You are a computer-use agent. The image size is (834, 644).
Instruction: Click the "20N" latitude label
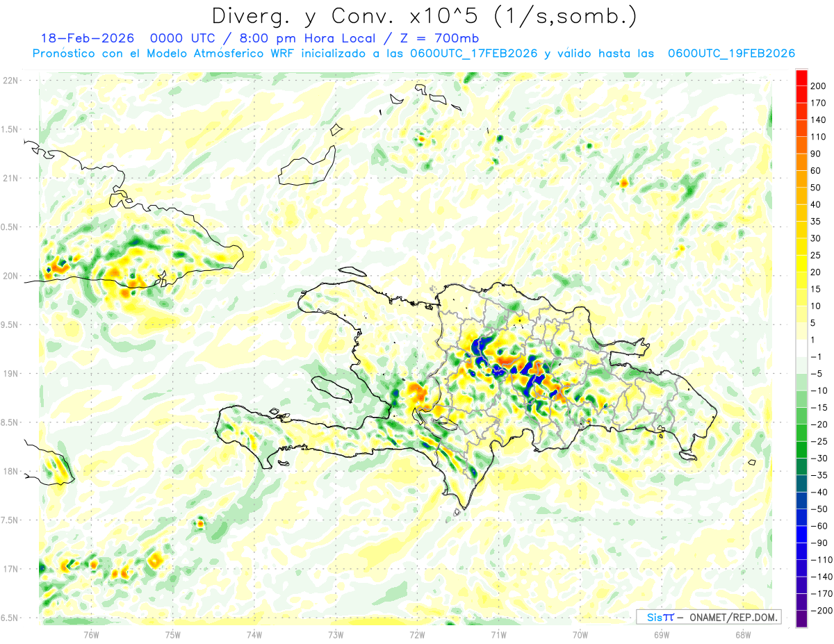[10, 276]
